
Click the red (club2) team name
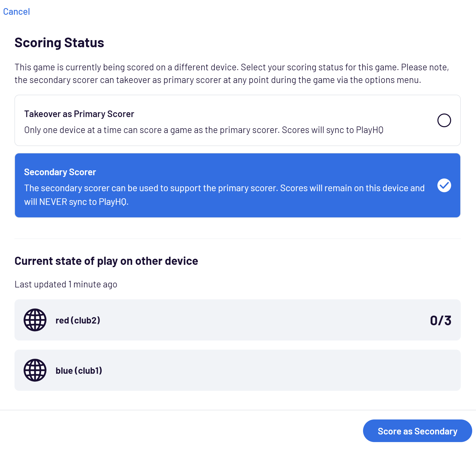78,320
